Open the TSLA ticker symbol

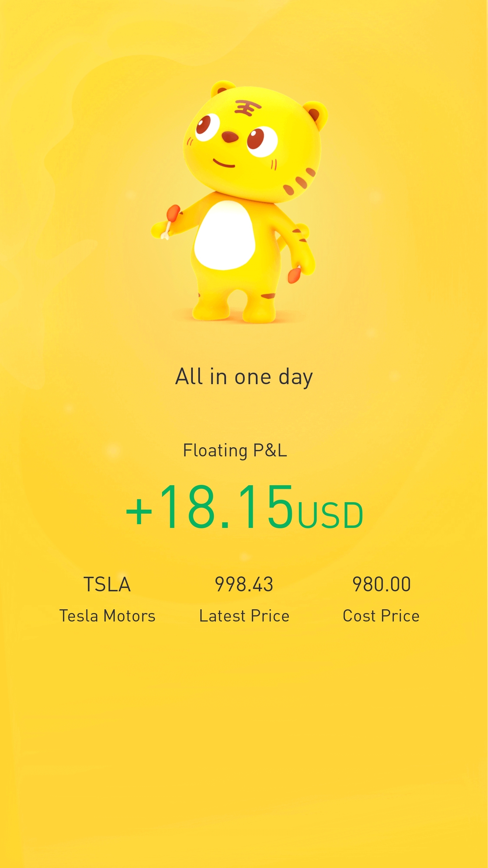click(x=107, y=585)
